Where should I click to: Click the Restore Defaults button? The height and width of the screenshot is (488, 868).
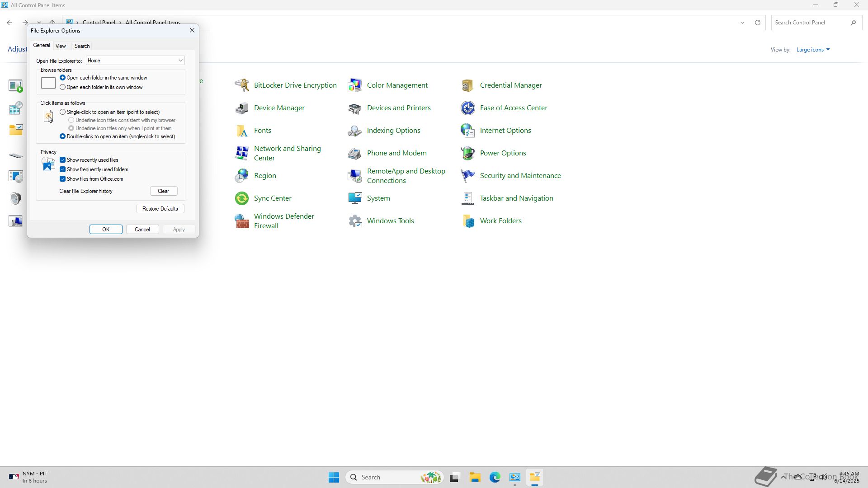pos(160,209)
